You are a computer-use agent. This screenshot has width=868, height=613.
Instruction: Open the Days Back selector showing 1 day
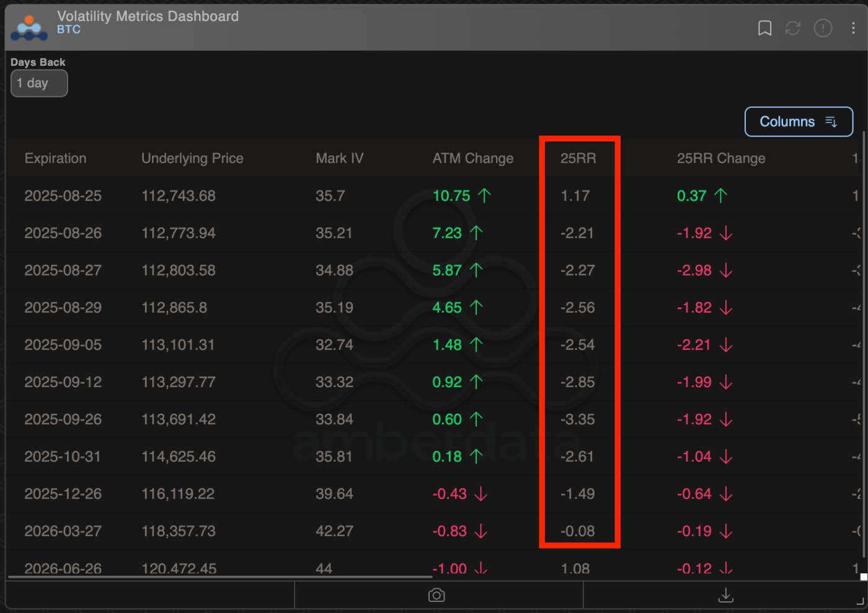[39, 83]
